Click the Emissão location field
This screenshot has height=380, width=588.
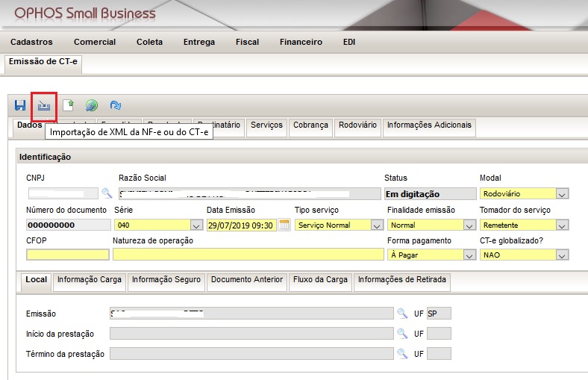(x=251, y=314)
